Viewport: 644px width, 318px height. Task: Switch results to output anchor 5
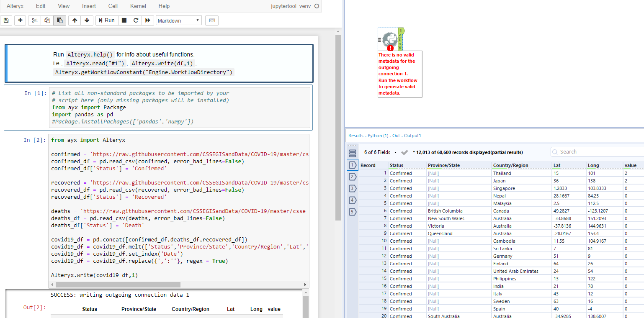point(352,212)
